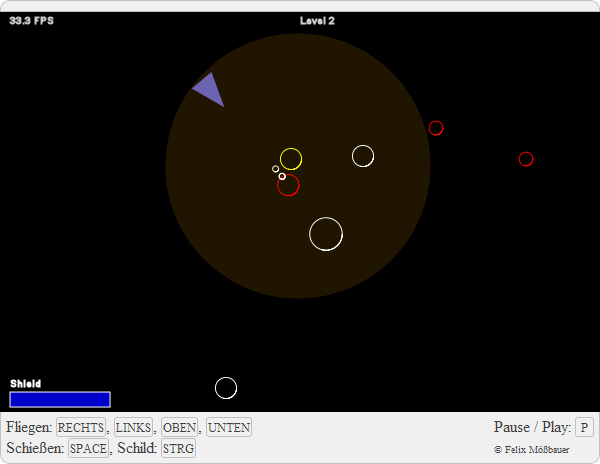Click the Schießen label
This screenshot has width=600, height=464.
pyautogui.click(x=35, y=448)
